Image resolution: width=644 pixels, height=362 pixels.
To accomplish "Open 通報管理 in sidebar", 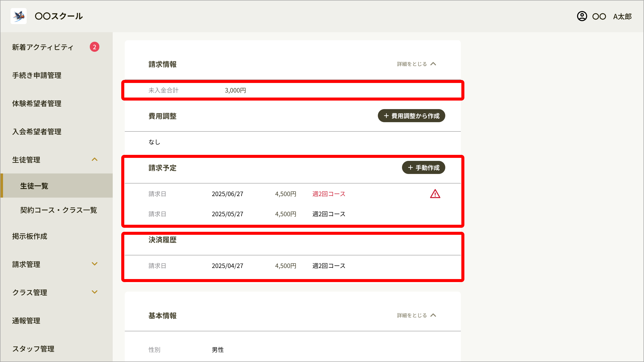I will point(26,321).
